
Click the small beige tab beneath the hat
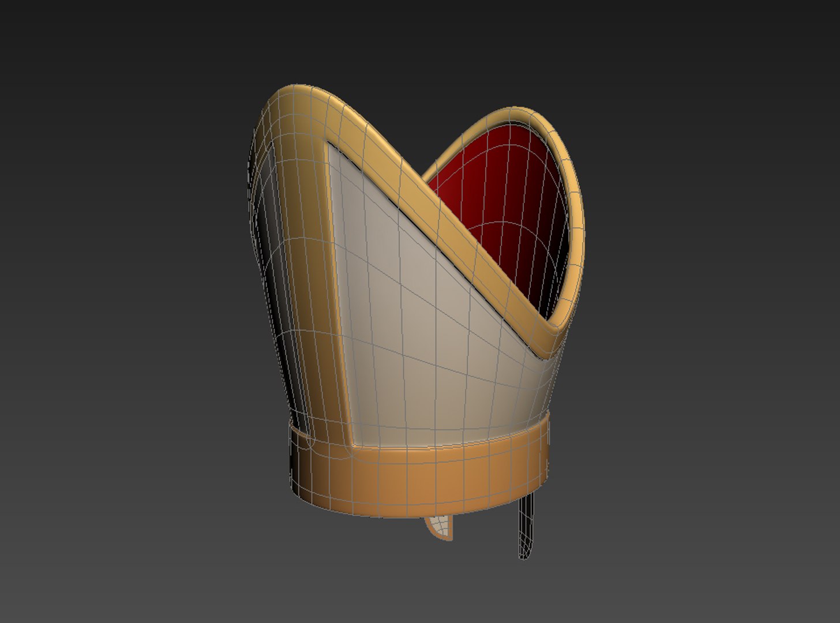click(x=439, y=527)
